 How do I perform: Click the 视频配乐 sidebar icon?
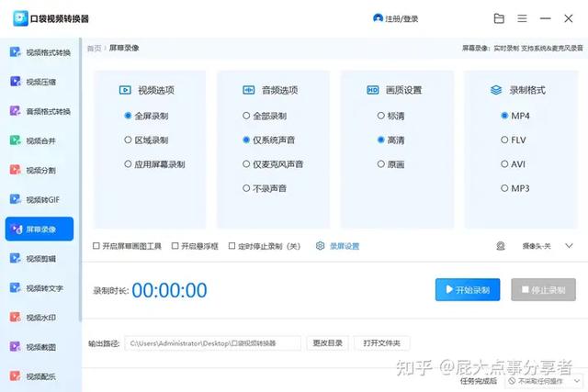[15, 375]
